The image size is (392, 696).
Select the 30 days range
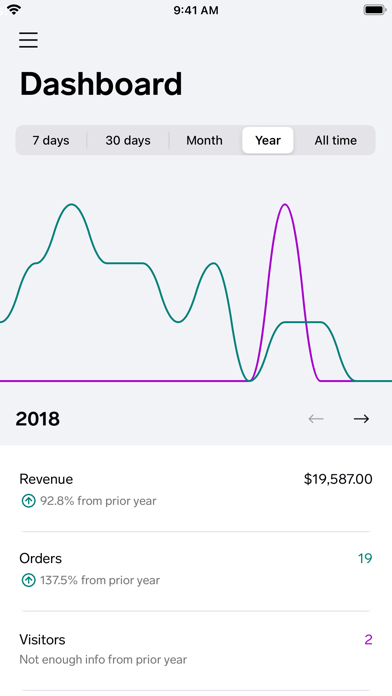[128, 140]
